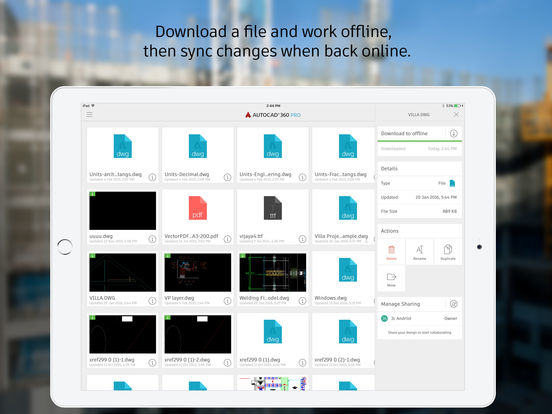Viewport: 552px width, 414px height.
Task: Open the VP layer.dwg thumbnail
Action: pyautogui.click(x=198, y=272)
